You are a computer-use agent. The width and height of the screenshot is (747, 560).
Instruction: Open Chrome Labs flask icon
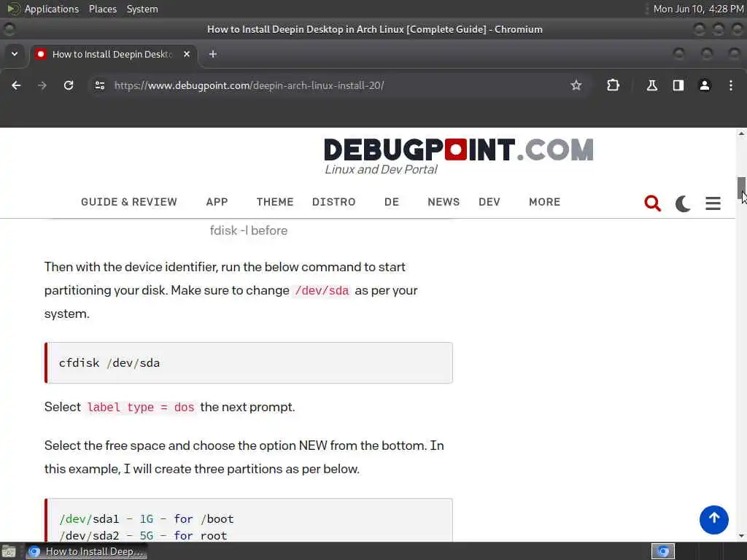(651, 85)
